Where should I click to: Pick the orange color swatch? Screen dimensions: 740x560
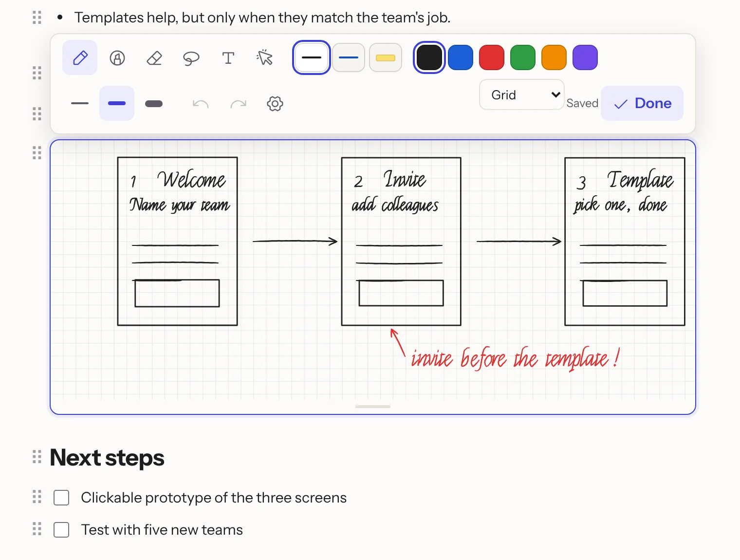coord(554,57)
